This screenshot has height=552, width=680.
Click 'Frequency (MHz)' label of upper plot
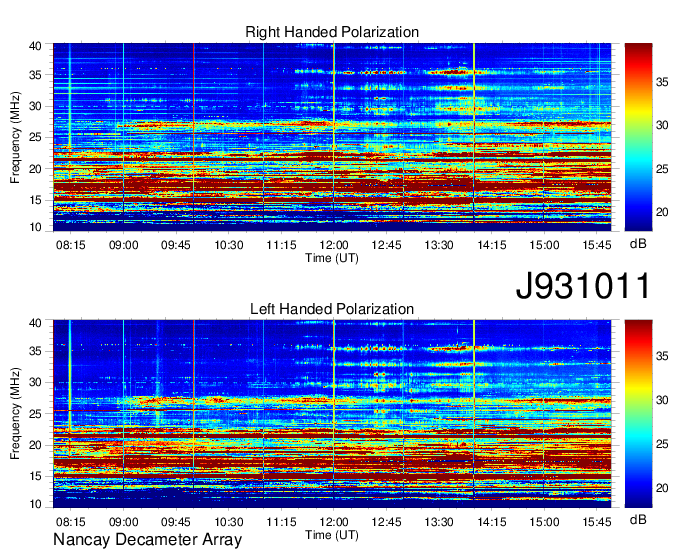pyautogui.click(x=15, y=137)
